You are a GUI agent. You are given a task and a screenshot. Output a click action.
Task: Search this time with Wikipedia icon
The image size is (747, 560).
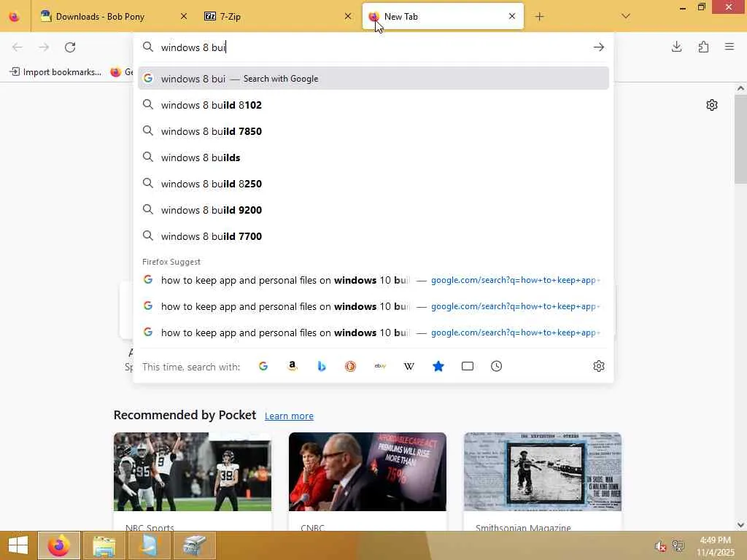coord(409,366)
